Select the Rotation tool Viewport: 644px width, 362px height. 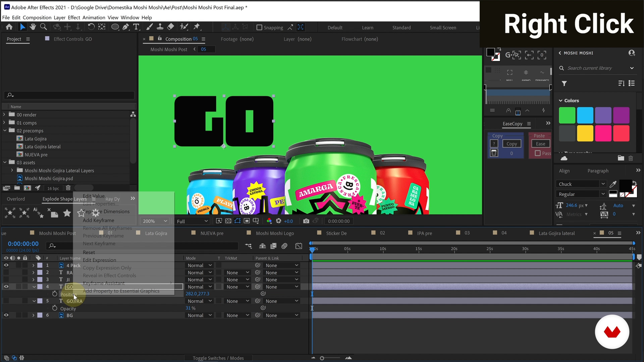91,27
